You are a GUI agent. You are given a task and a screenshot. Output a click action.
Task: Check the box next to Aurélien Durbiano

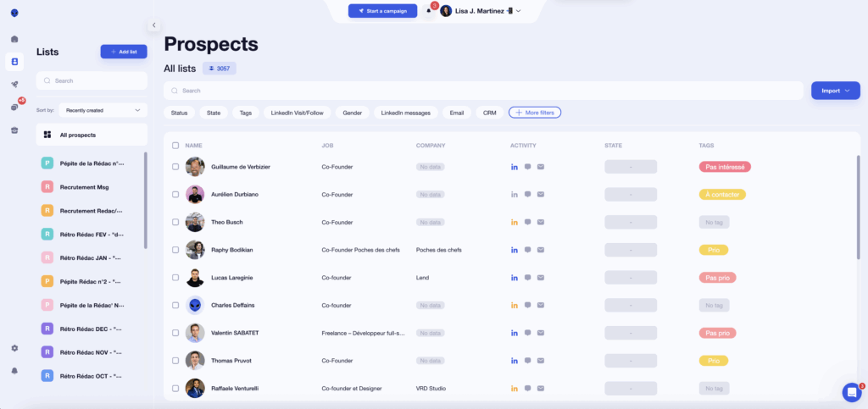tap(175, 195)
